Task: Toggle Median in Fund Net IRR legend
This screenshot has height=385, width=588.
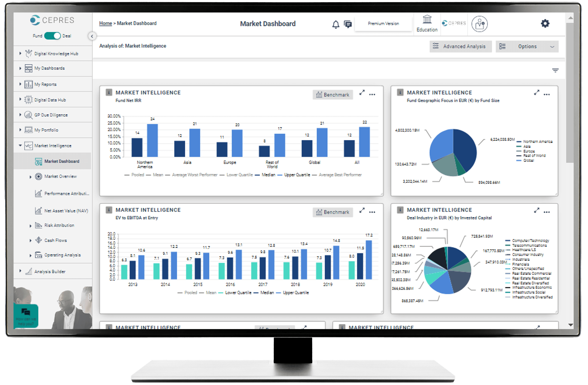Action: [265, 175]
